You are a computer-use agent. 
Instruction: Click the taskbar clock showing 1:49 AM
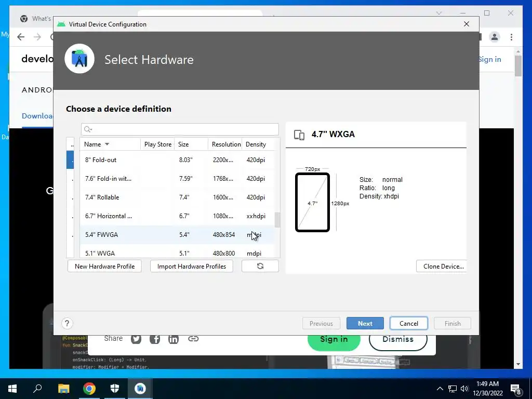click(487, 389)
